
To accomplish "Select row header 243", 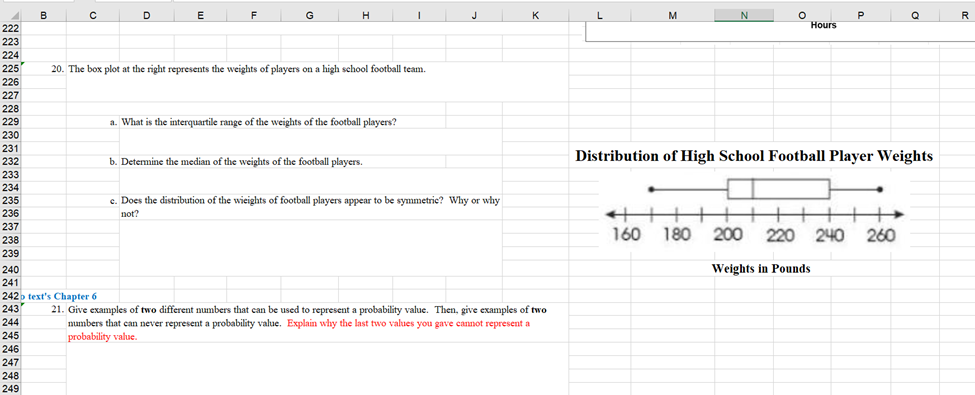I will coord(10,309).
